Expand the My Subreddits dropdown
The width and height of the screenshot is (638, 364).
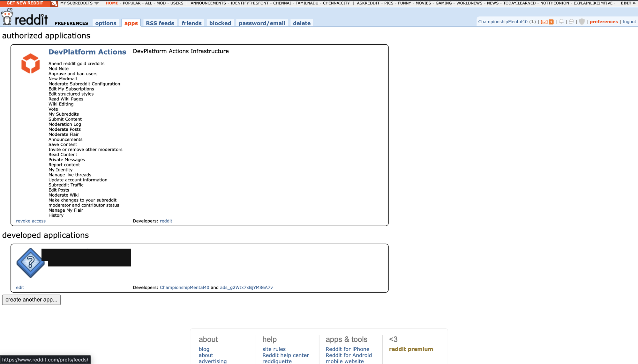(79, 3)
